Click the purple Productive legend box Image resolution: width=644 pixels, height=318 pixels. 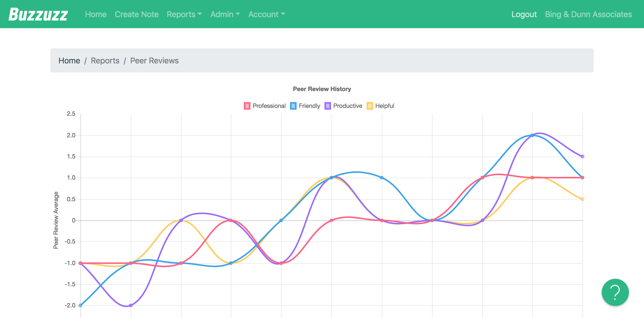328,106
